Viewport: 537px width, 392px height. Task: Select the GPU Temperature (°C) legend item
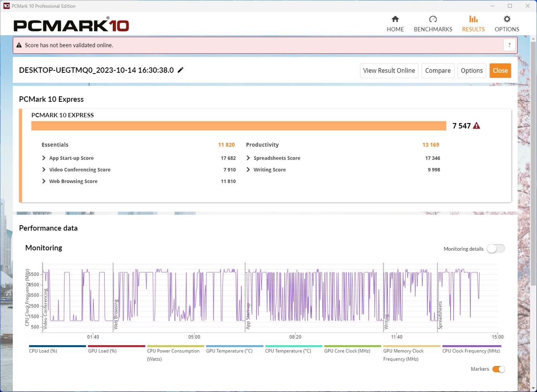[x=234, y=346]
